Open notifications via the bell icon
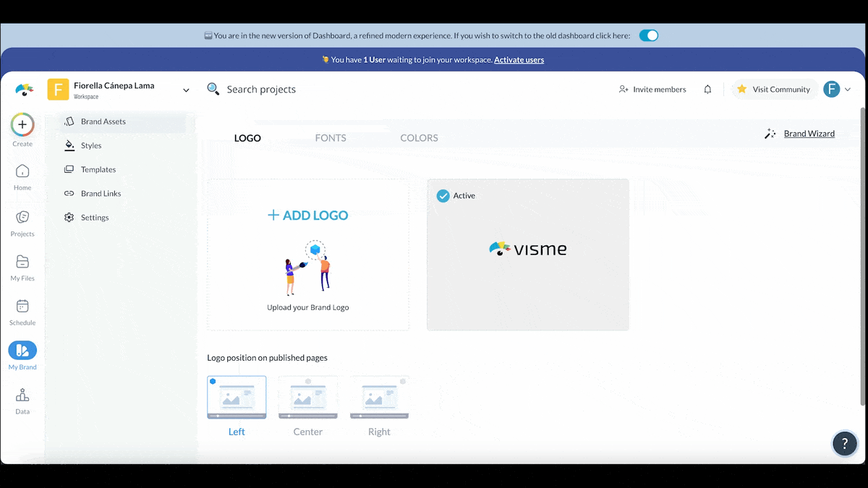 coord(707,89)
